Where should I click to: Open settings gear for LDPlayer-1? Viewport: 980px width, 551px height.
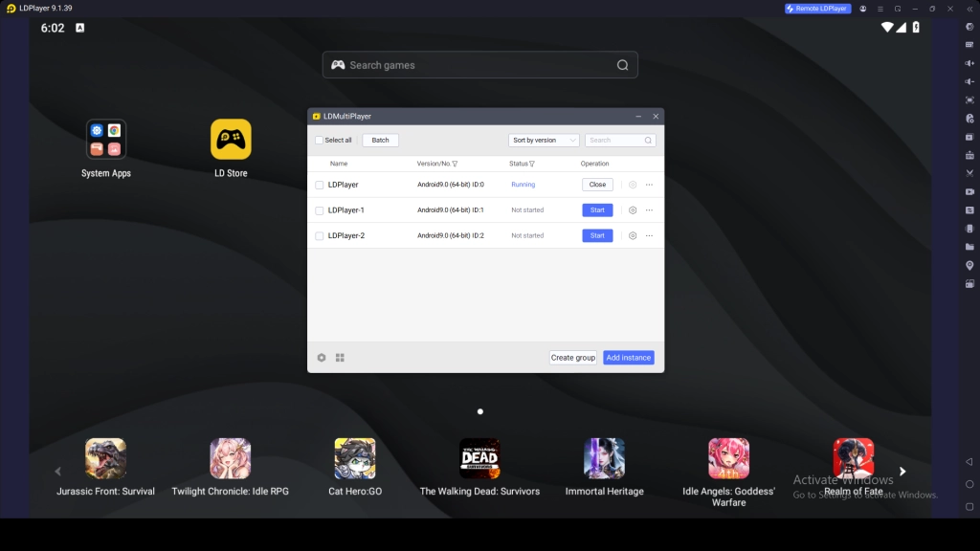point(633,209)
